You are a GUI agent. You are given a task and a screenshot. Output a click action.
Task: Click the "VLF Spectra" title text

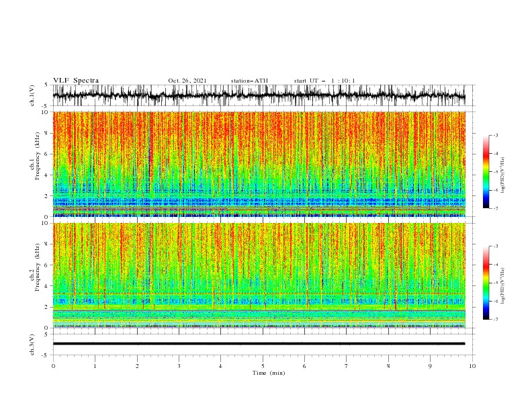point(76,81)
